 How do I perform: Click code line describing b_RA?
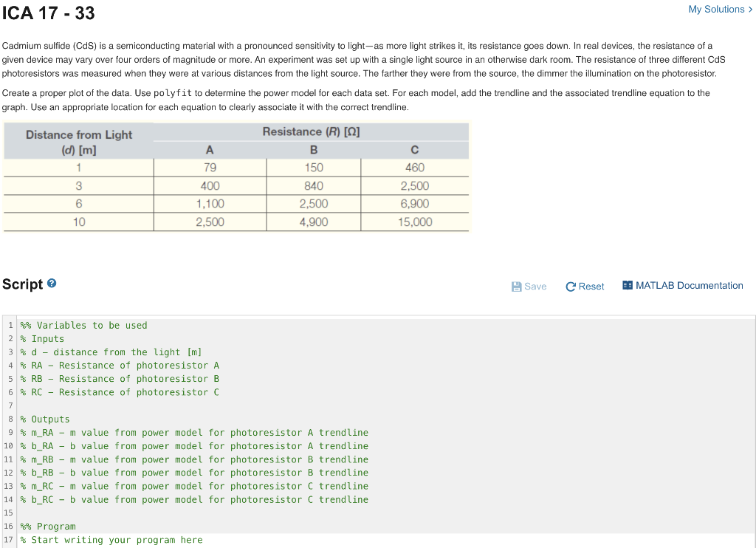(194, 446)
